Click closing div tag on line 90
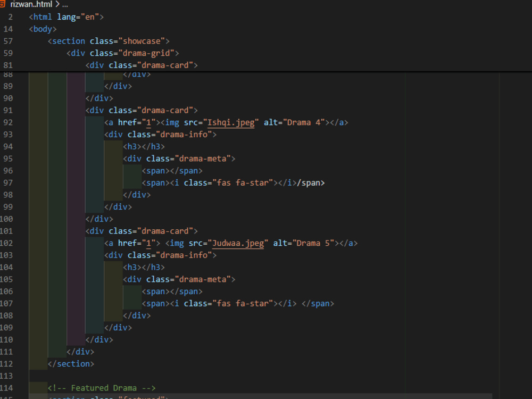 [x=99, y=98]
